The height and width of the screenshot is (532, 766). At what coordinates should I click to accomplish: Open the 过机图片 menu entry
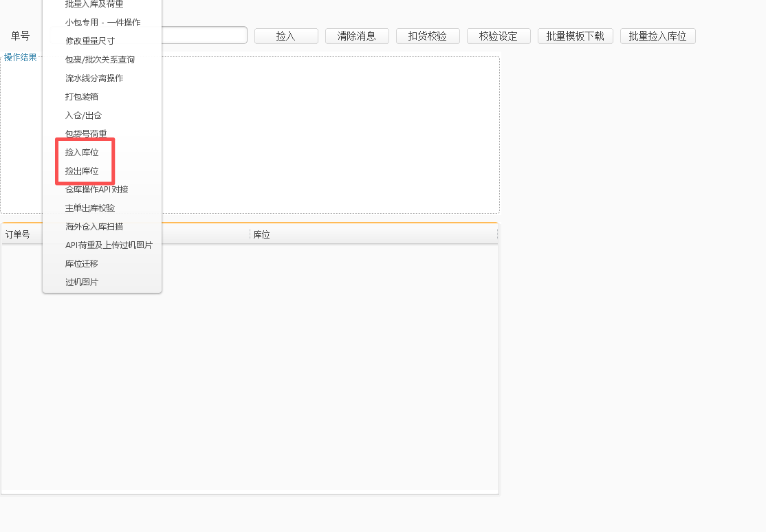[82, 282]
